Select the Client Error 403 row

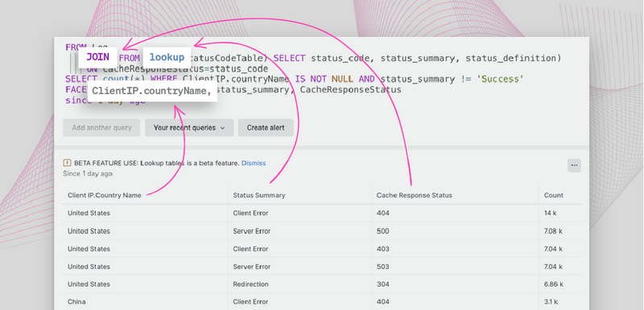click(x=322, y=249)
